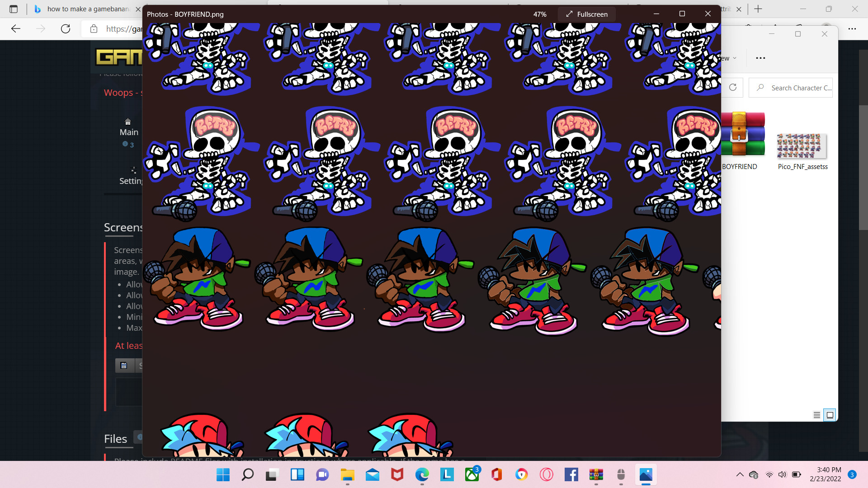868x488 pixels.
Task: Open Main section on GameBanana form
Action: pos(129,132)
